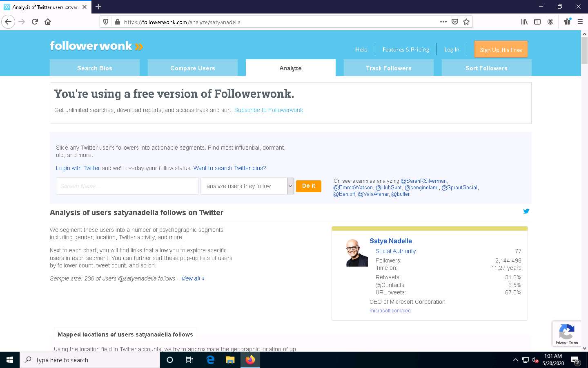Open the @SarahKSilverman example

424,181
